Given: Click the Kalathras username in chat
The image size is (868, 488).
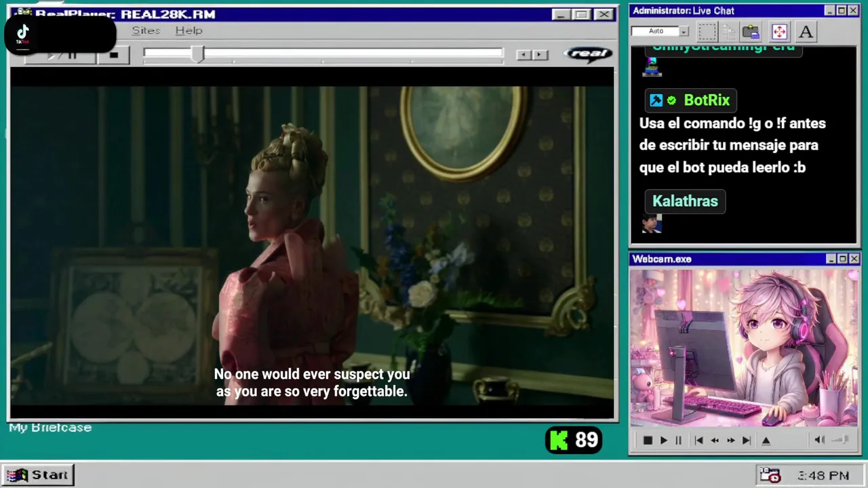Looking at the screenshot, I should click(685, 201).
